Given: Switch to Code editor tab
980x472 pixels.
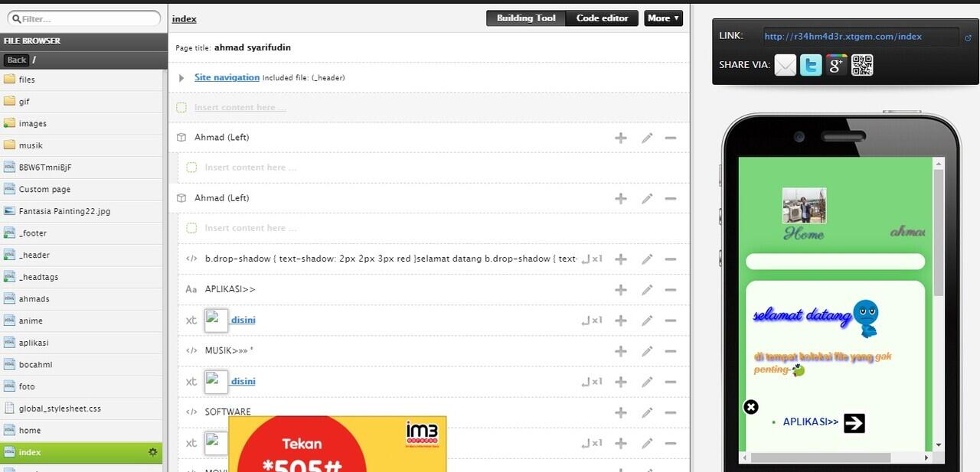Looking at the screenshot, I should tap(602, 18).
